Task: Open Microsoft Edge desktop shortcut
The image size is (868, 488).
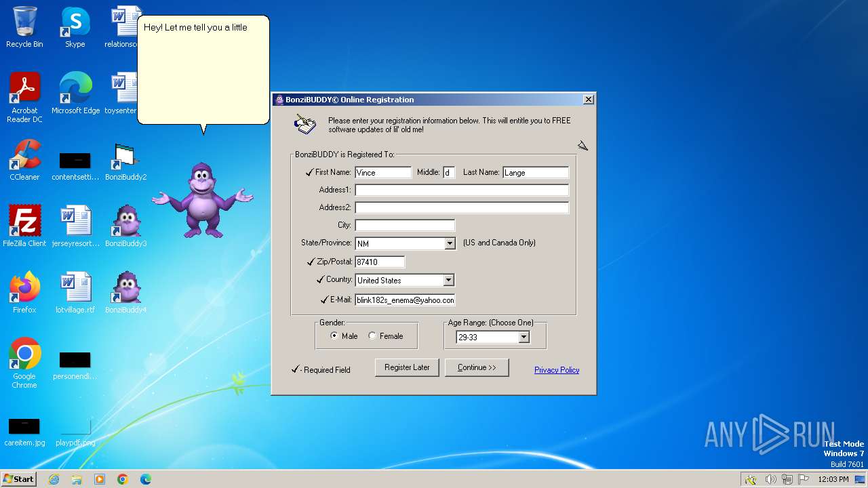Action: point(75,94)
